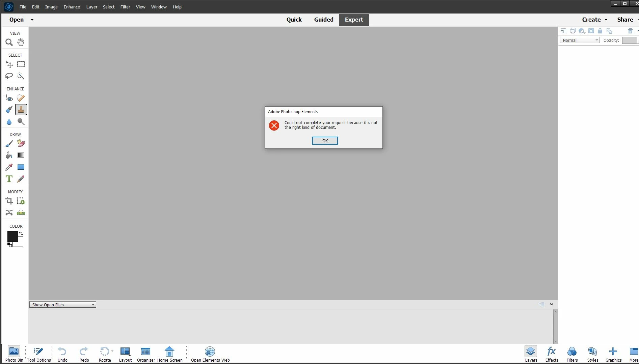Expand the Rotate direction arrow

tap(112, 351)
